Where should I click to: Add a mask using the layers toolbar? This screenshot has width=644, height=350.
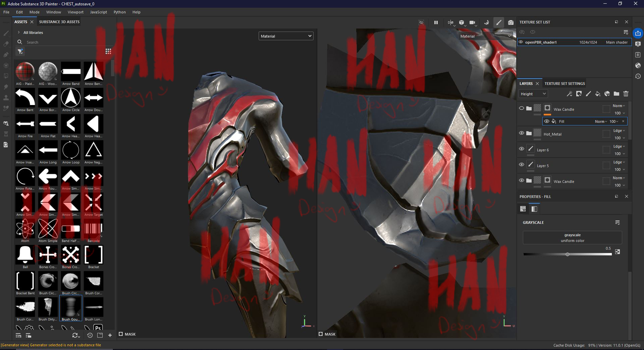point(579,94)
